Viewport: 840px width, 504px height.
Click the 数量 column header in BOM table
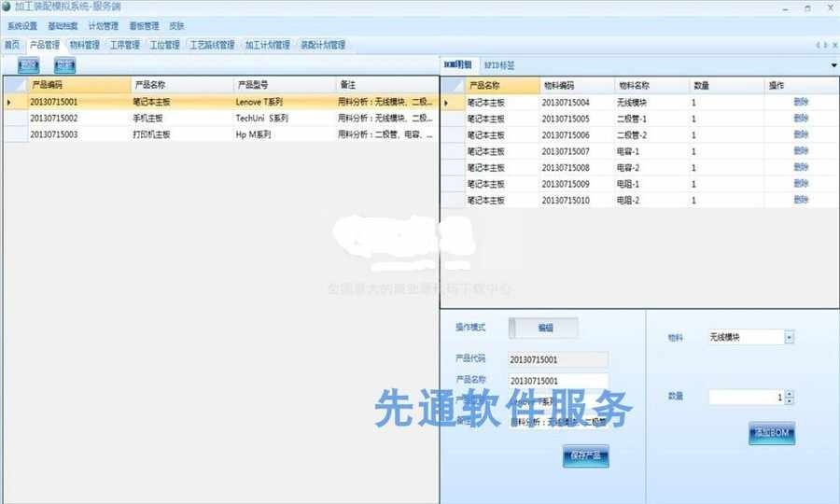(726, 85)
